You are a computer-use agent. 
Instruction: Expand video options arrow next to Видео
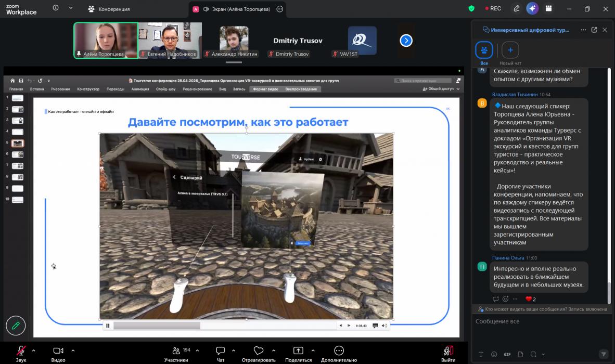[x=73, y=350]
